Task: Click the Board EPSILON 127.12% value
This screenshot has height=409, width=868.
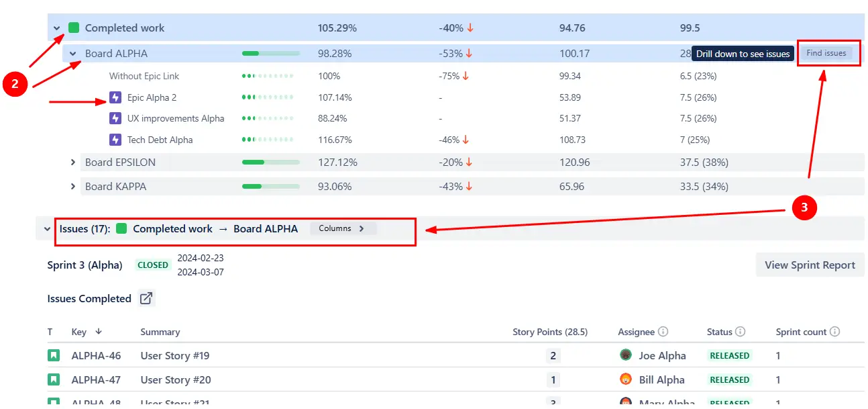Action: pyautogui.click(x=337, y=163)
